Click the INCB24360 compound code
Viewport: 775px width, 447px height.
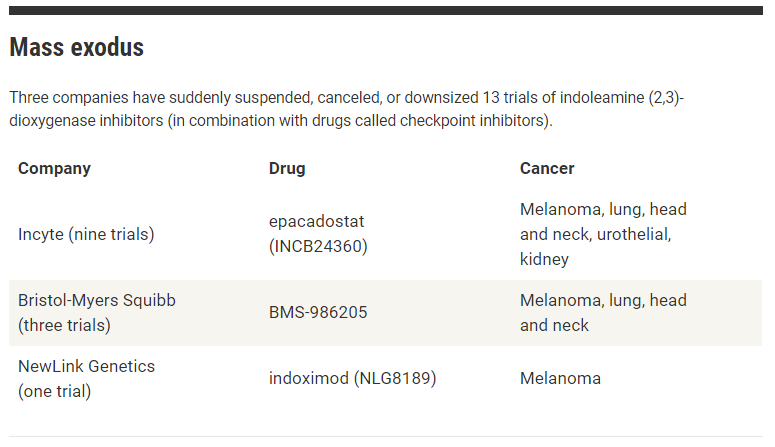(318, 246)
